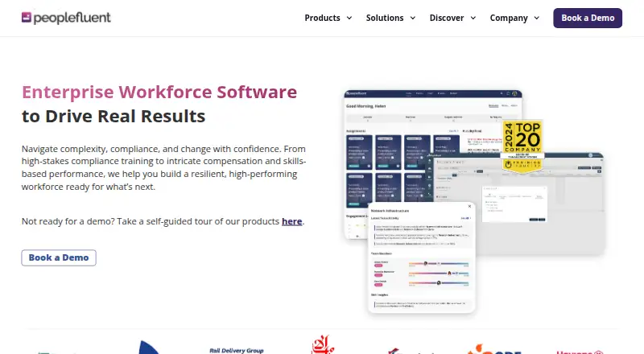644x354 pixels.
Task: Expand the Company dropdown chevron
Action: point(537,18)
